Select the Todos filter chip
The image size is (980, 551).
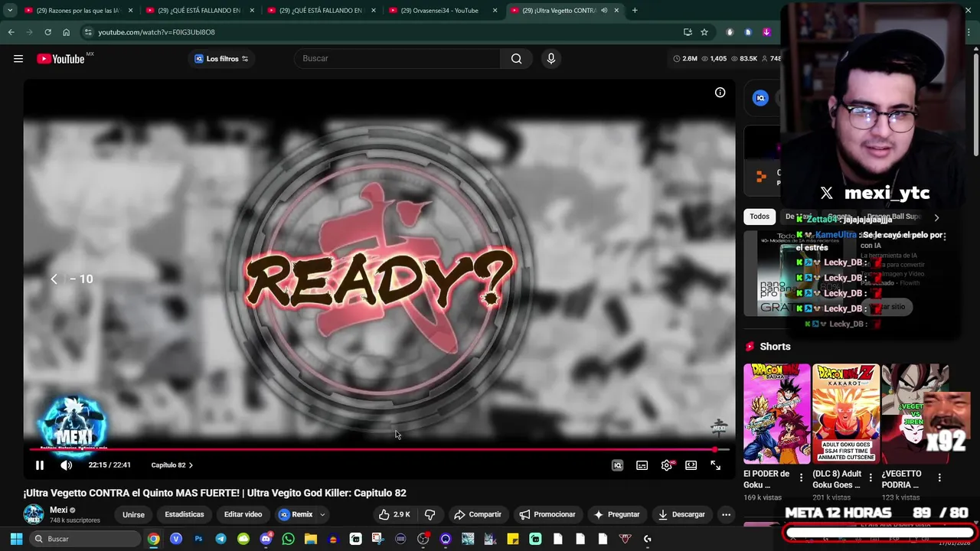tap(759, 217)
